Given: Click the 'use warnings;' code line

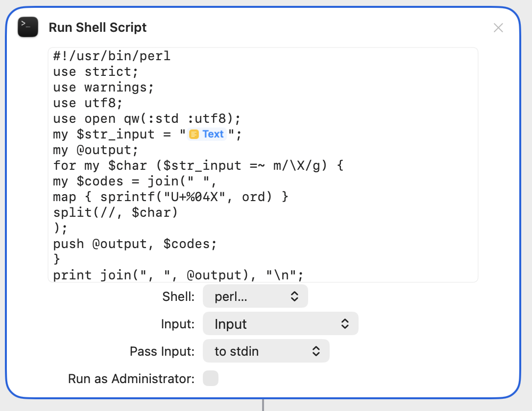Looking at the screenshot, I should coord(104,87).
